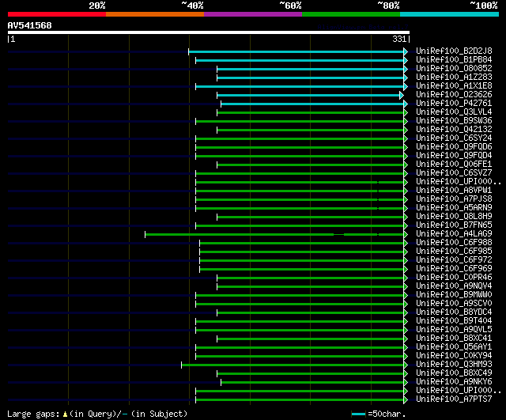Click the cyan ~100% identity legend segment
This screenshot has height=420, width=506.
click(450, 14)
